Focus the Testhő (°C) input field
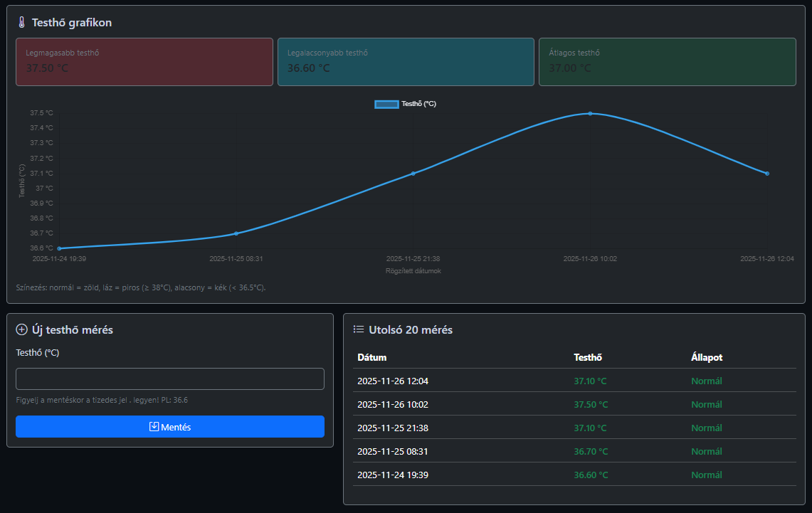The width and height of the screenshot is (812, 513). pos(169,379)
